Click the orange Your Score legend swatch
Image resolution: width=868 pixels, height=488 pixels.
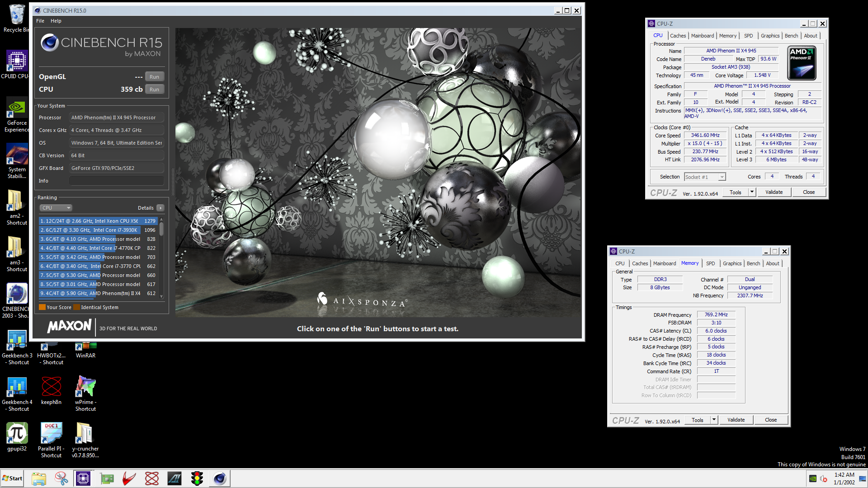point(42,307)
